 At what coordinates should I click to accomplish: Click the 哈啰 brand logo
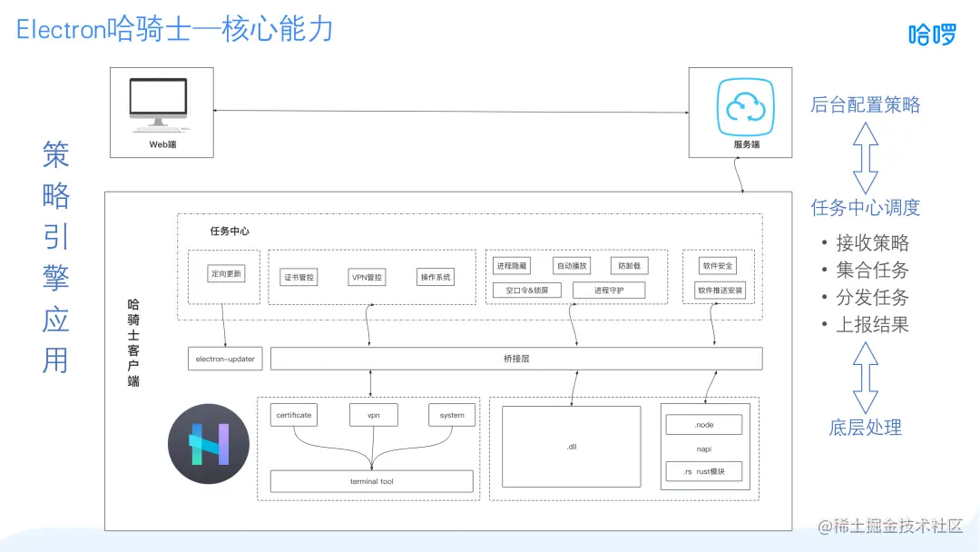[932, 34]
